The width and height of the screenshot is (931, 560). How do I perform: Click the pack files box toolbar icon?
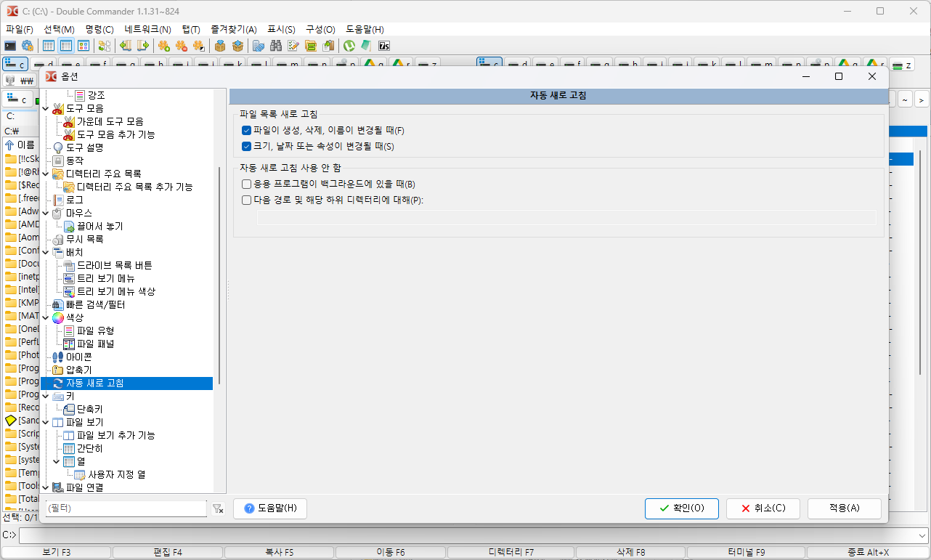[220, 46]
